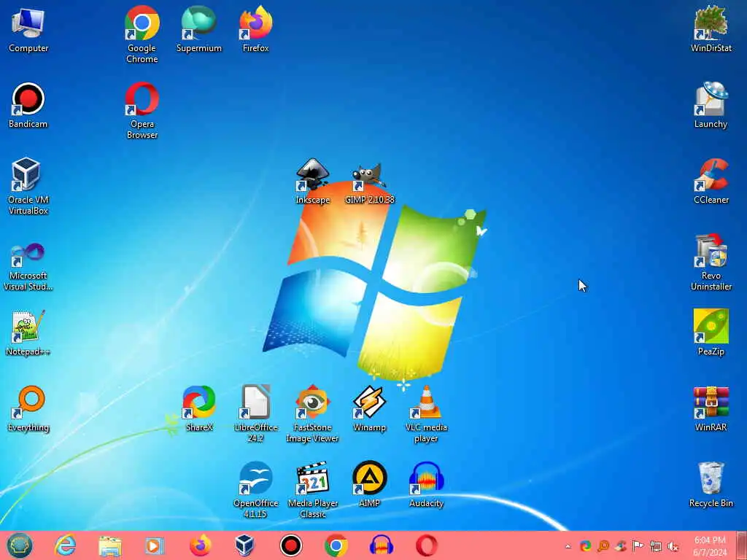Select the Bandicam desktop shortcut
This screenshot has height=560, width=747.
[28, 106]
